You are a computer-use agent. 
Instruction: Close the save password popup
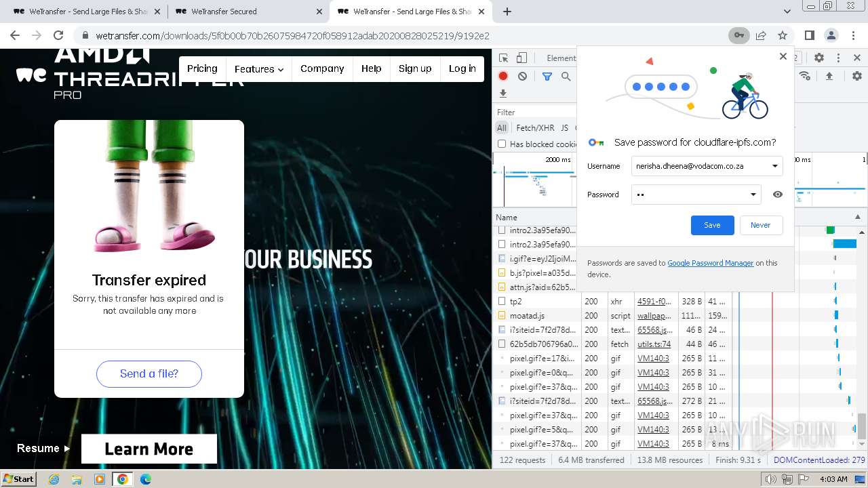click(783, 56)
